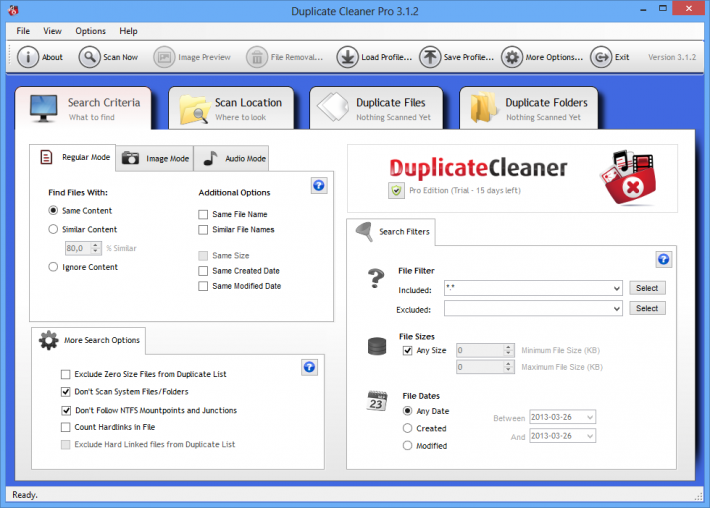The image size is (710, 508).
Task: Enable the Same File Name checkbox
Action: [x=203, y=214]
